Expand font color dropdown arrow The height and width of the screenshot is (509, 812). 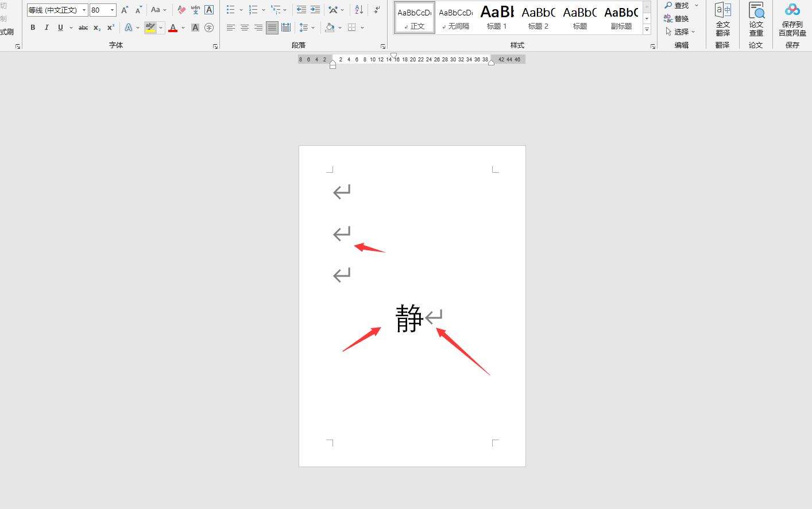click(183, 28)
